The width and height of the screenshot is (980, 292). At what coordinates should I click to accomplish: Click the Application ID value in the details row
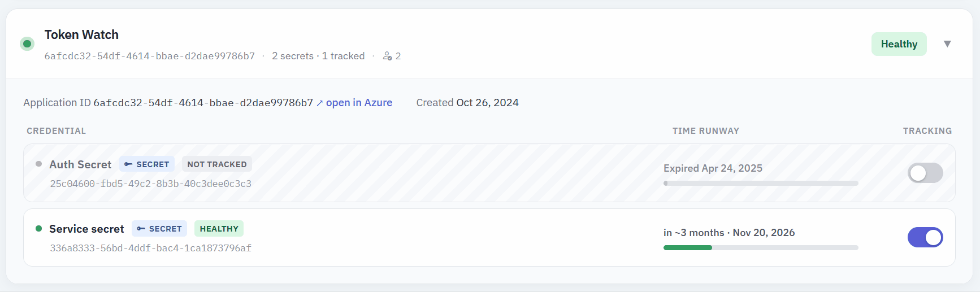coord(203,103)
